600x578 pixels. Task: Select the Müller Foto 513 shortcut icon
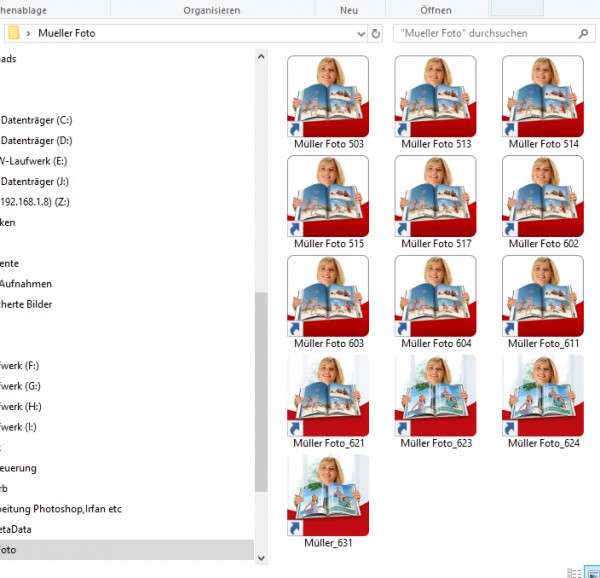[435, 96]
